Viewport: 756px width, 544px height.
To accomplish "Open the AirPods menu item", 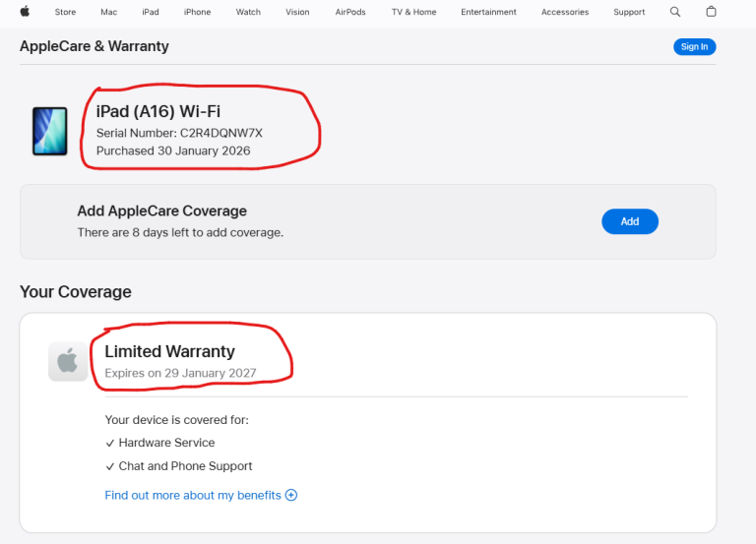I will pos(350,12).
